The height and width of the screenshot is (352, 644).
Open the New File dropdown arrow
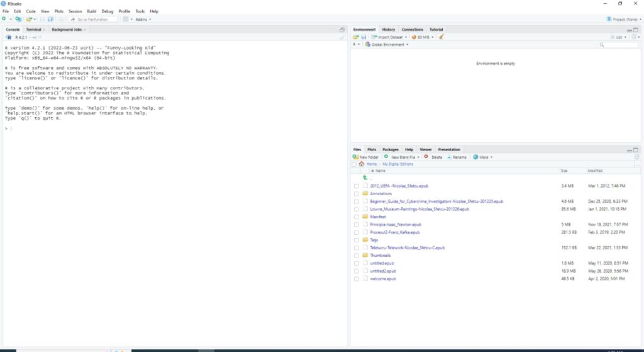[x=10, y=20]
